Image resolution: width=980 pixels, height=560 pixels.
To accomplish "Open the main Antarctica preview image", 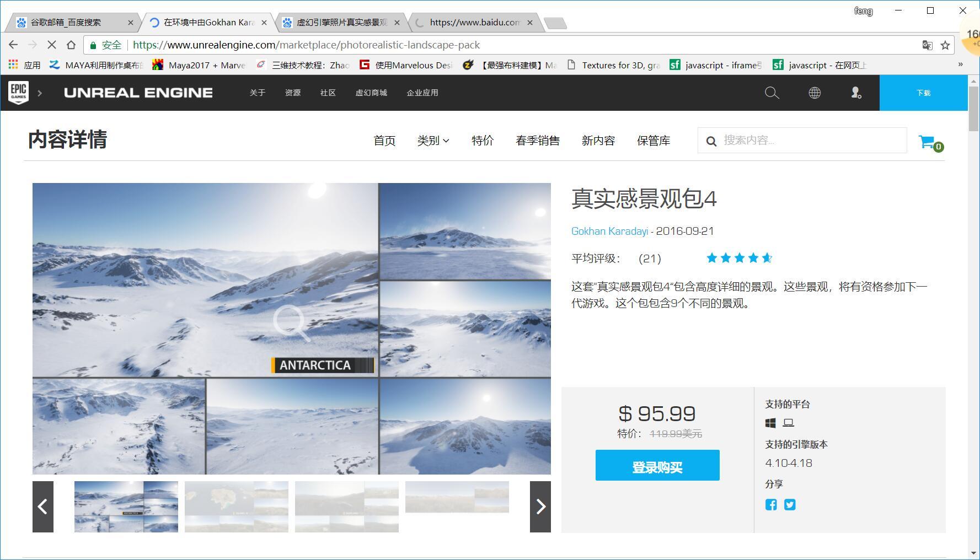I will [x=292, y=329].
